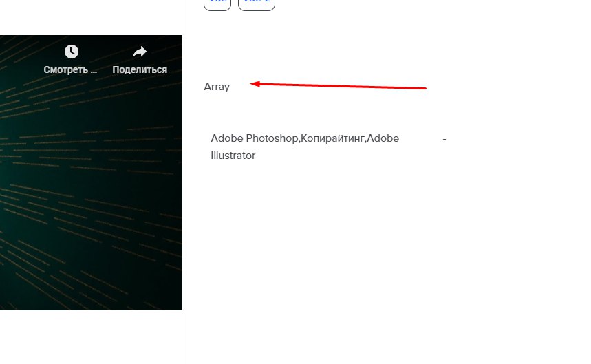Click the Share curved-arrow icon
Screen dimensions: 591x364
(140, 52)
